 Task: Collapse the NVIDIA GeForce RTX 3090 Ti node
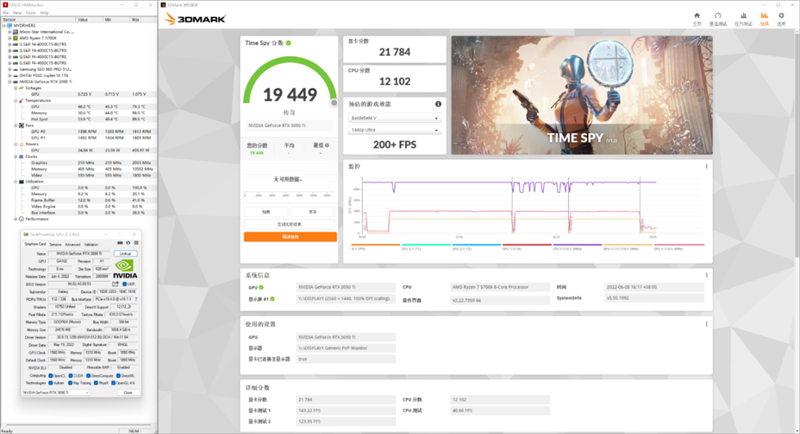[x=10, y=82]
